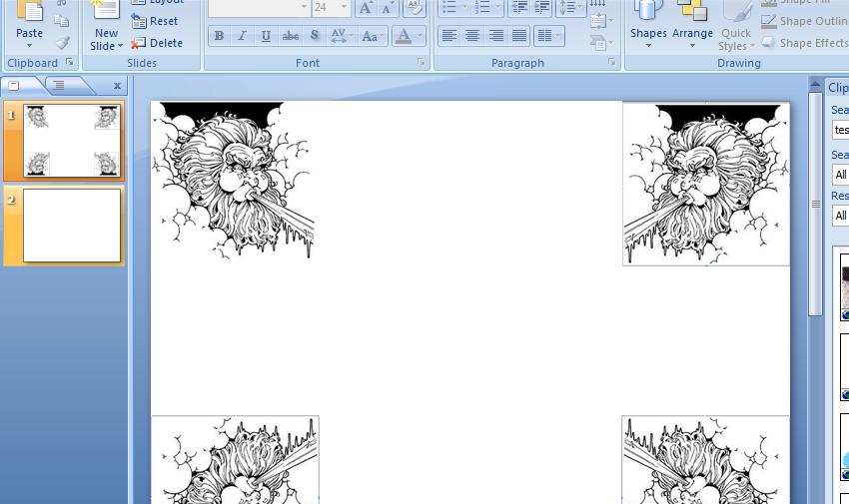Click the Copy icon in Clipboard group
Image resolution: width=849 pixels, height=504 pixels.
62,21
